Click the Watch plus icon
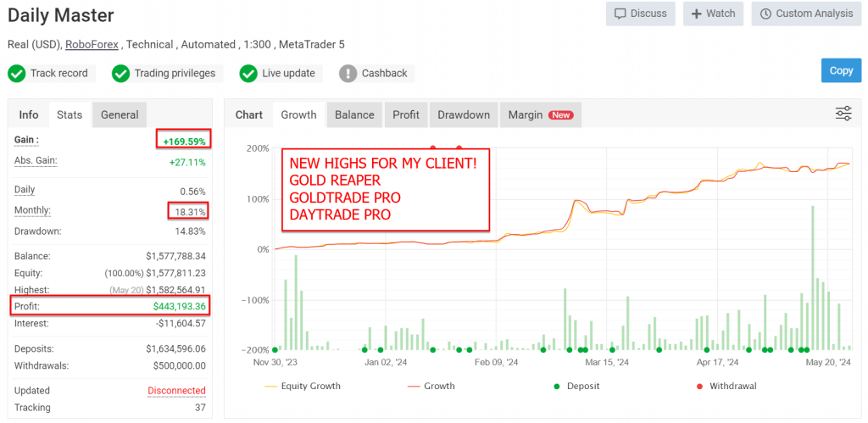Screen dimensions: 868x423 point(697,14)
